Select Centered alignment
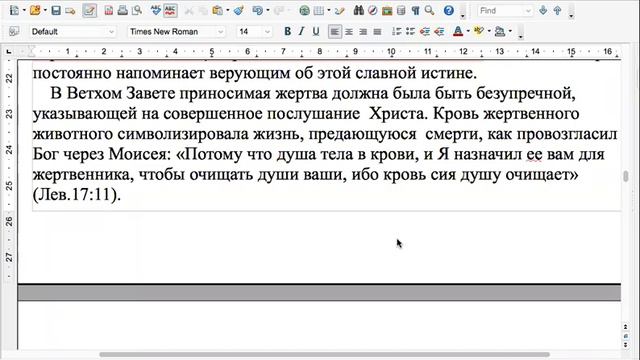This screenshot has width=640, height=360. [349, 31]
